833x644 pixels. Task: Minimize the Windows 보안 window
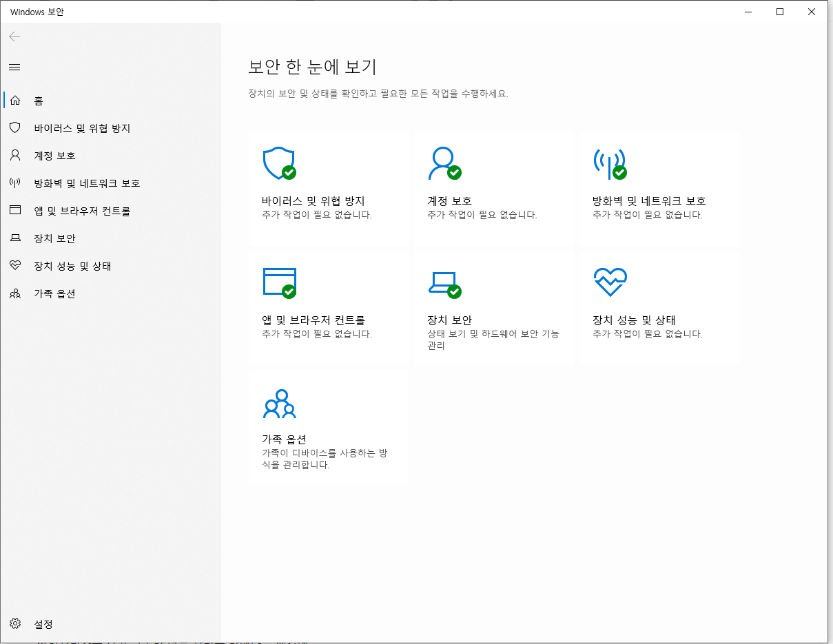748,12
